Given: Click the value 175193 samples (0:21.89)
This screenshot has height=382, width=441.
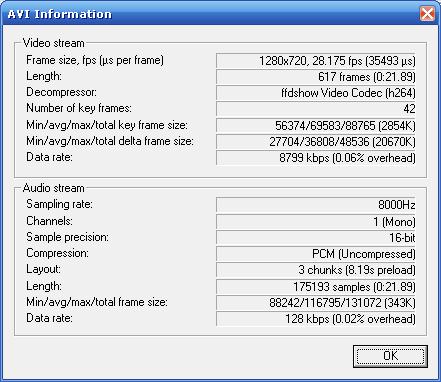Looking at the screenshot, I should pyautogui.click(x=316, y=286).
